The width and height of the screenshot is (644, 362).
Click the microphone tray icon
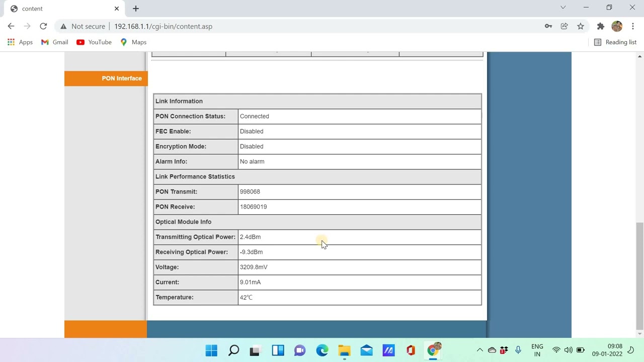pyautogui.click(x=518, y=350)
